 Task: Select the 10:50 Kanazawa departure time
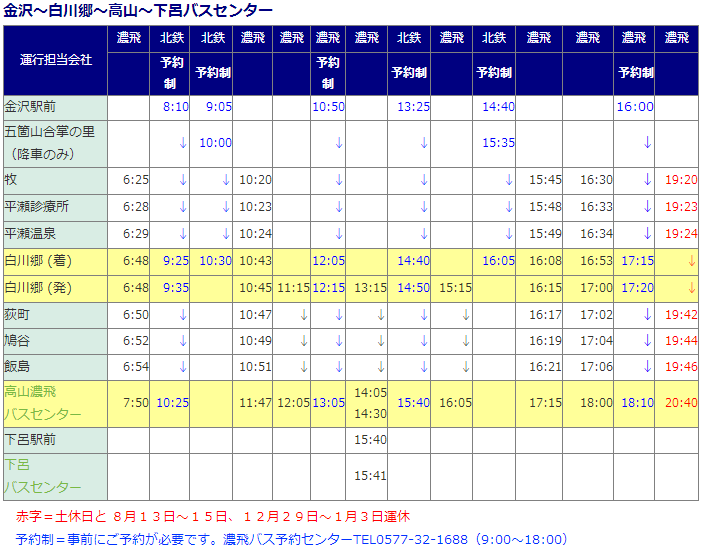coord(328,107)
